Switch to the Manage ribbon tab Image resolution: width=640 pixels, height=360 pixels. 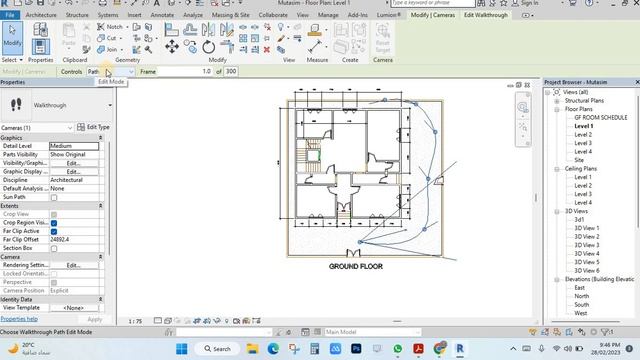[x=328, y=15]
